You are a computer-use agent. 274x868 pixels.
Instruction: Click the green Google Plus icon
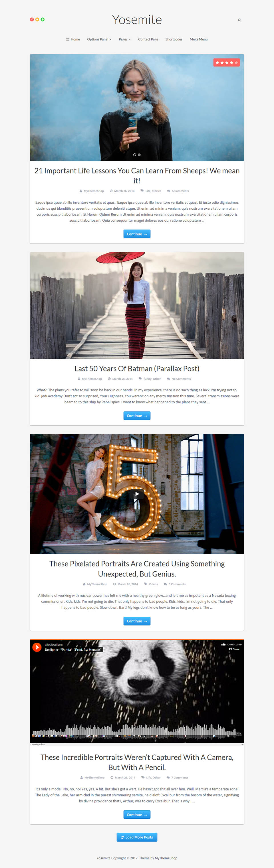[x=43, y=20]
